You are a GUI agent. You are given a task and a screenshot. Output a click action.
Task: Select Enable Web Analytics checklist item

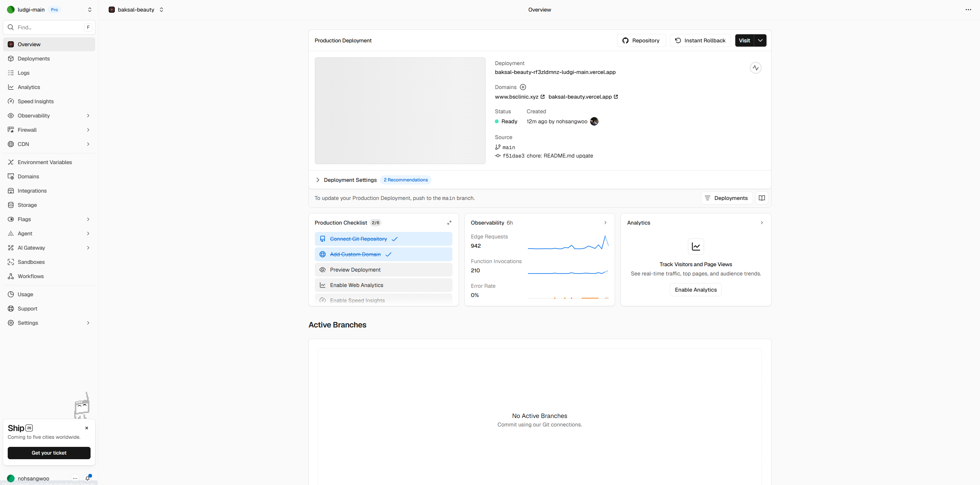click(x=383, y=285)
